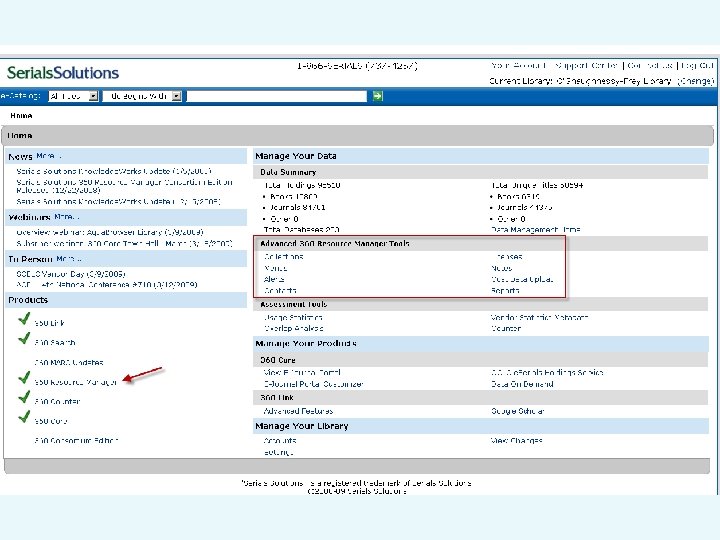Click Log Out in the header

697,66
